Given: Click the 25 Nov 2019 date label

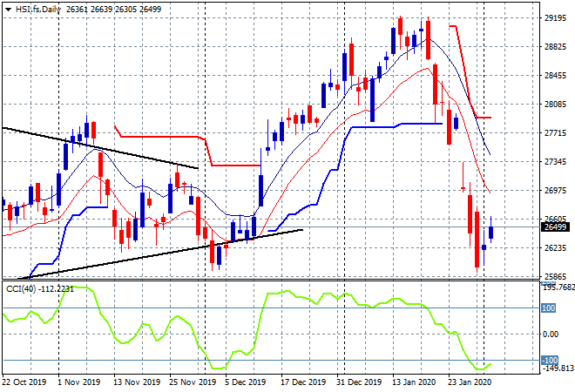Looking at the screenshot, I should coord(193,382).
